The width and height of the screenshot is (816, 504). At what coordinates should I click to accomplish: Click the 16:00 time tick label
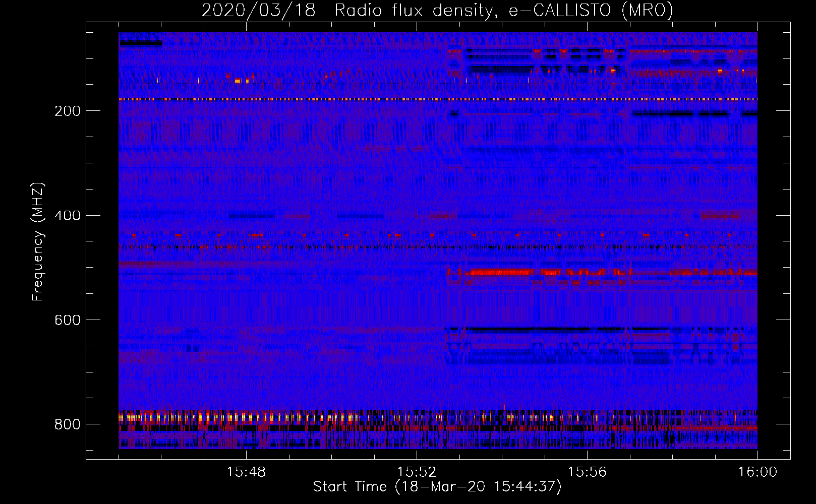pos(757,472)
